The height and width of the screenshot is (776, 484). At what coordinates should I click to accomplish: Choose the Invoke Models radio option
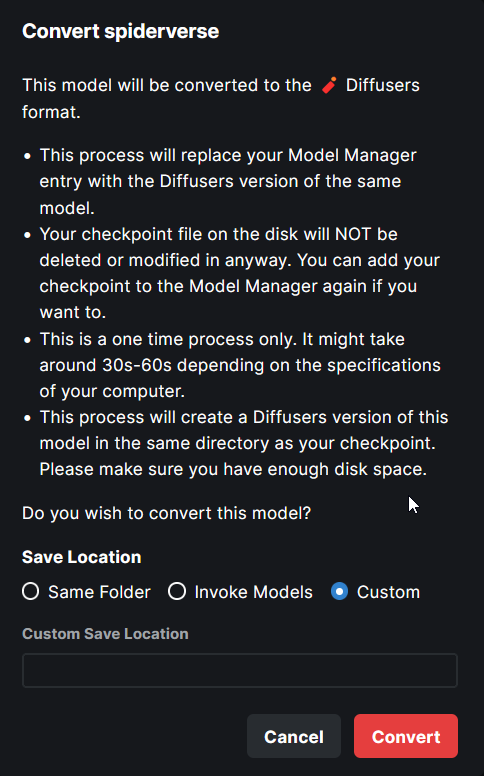pyautogui.click(x=177, y=591)
